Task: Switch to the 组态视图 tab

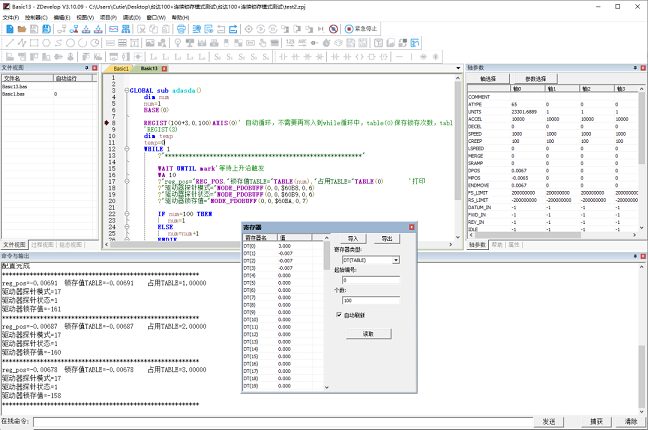Action: (70, 245)
